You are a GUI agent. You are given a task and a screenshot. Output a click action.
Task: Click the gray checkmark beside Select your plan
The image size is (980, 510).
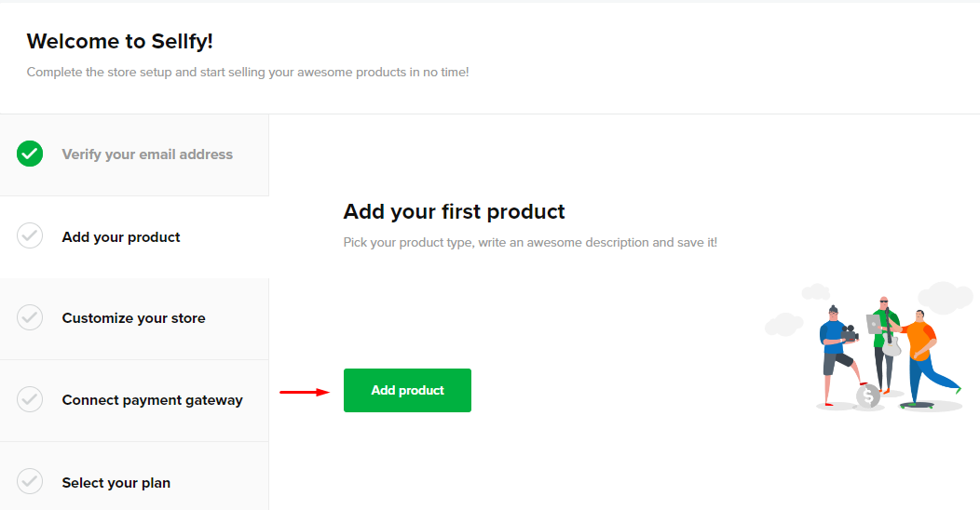coord(30,482)
